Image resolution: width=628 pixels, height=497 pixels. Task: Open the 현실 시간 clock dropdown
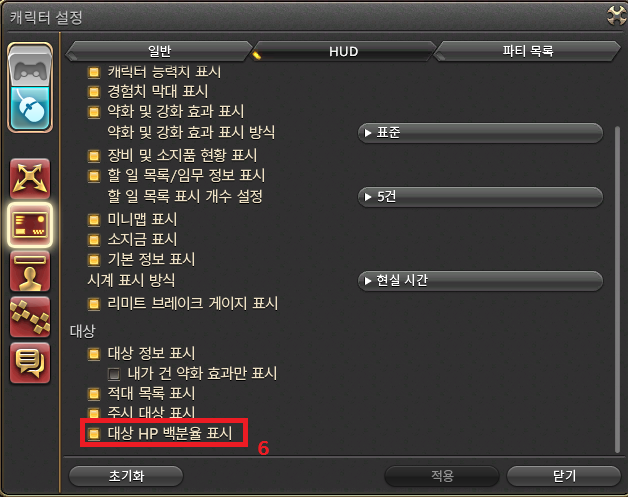[480, 280]
